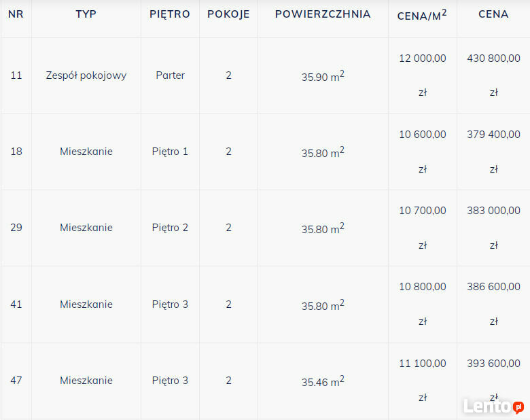Select unit number 41 cell
The height and width of the screenshot is (420, 530).
[16, 304]
